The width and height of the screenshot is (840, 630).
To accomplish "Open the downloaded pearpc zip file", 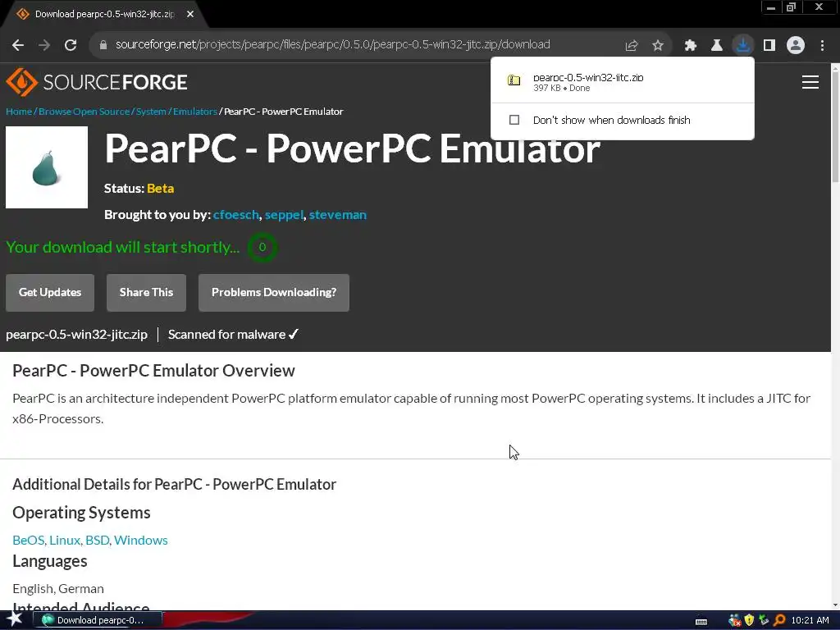I will click(x=622, y=81).
